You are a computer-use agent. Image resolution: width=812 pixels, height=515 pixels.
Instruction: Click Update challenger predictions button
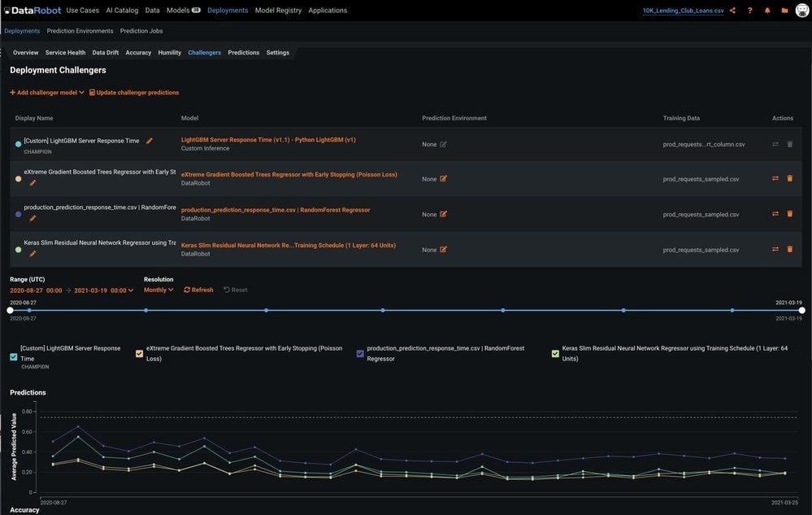coord(134,93)
